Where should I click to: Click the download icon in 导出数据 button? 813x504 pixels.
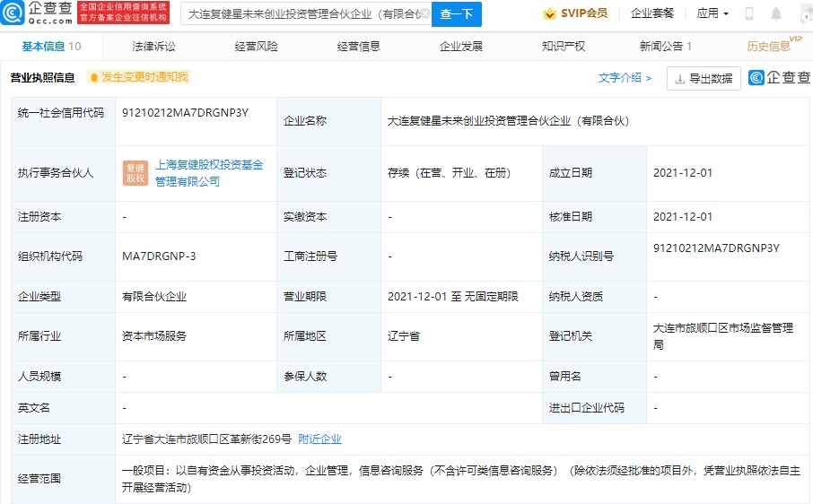click(x=679, y=79)
